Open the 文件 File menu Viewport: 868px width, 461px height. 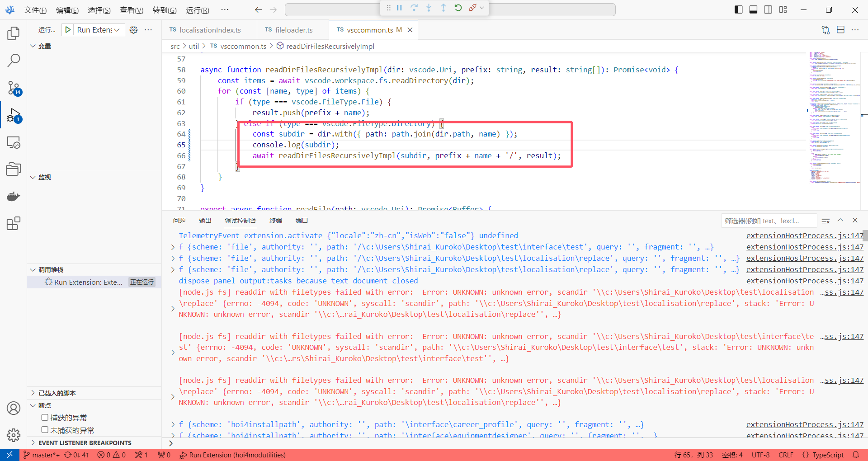[x=35, y=10]
